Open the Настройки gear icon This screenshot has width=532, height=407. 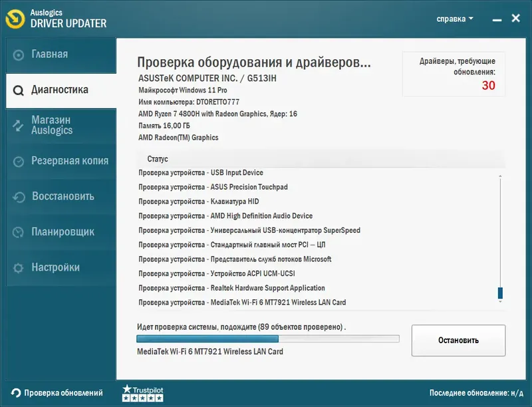pos(20,267)
